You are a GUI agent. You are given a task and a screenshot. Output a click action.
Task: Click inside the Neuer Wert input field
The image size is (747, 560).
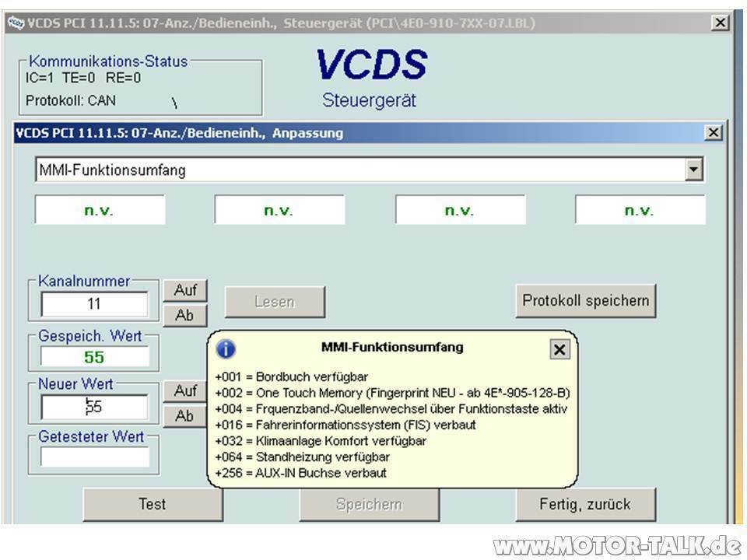click(93, 405)
